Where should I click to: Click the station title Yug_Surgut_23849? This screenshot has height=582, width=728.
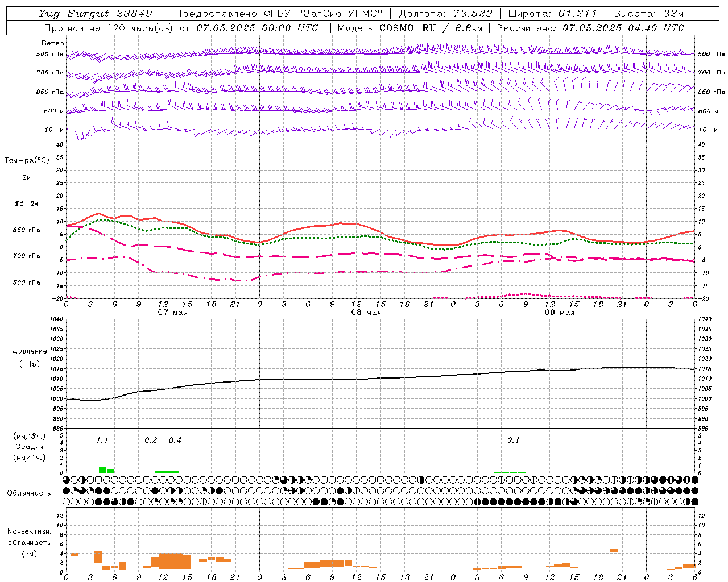point(95,13)
